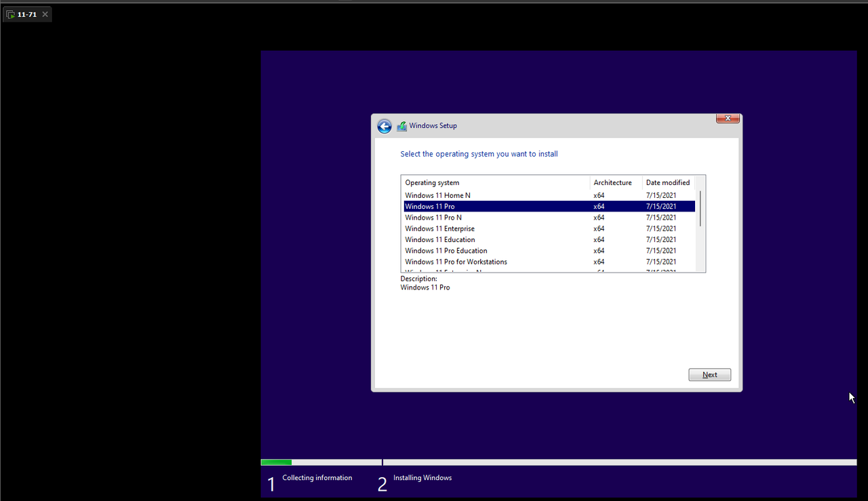
Task: Select the highlighted Windows 11 Pro row
Action: (549, 206)
